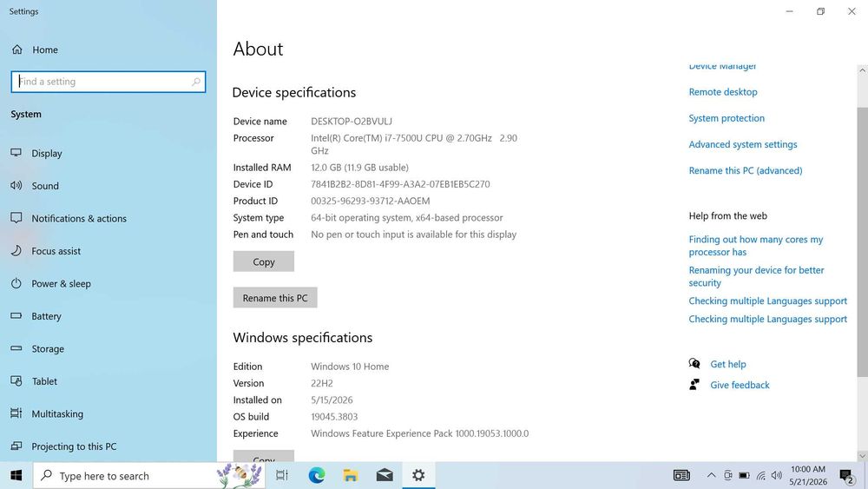The width and height of the screenshot is (868, 489).
Task: Click the volume speaker tray icon
Action: tap(777, 476)
